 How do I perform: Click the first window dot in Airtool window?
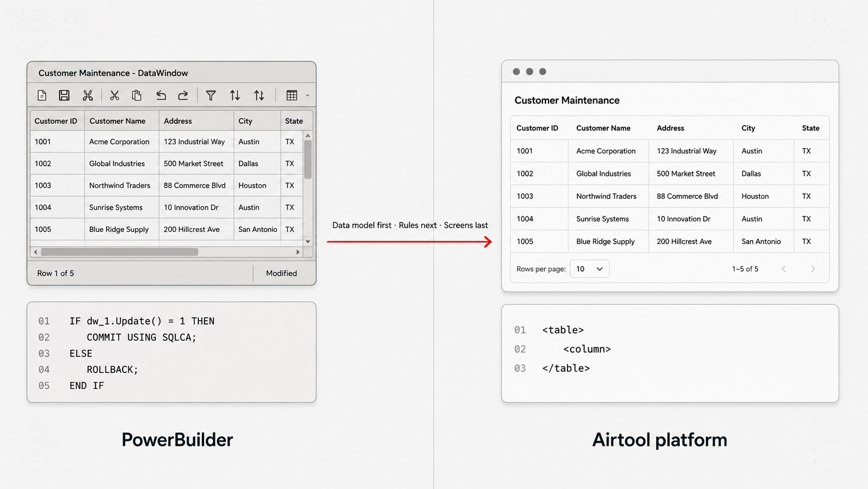coord(516,72)
